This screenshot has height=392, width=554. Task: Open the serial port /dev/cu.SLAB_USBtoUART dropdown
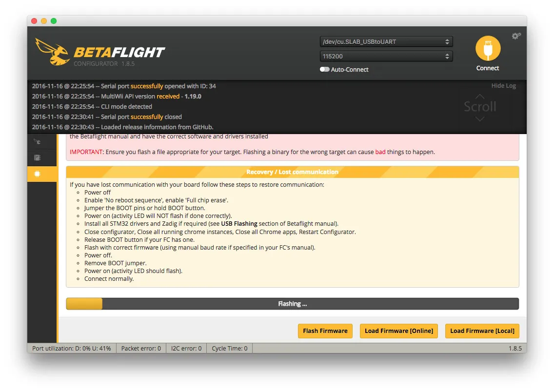386,42
